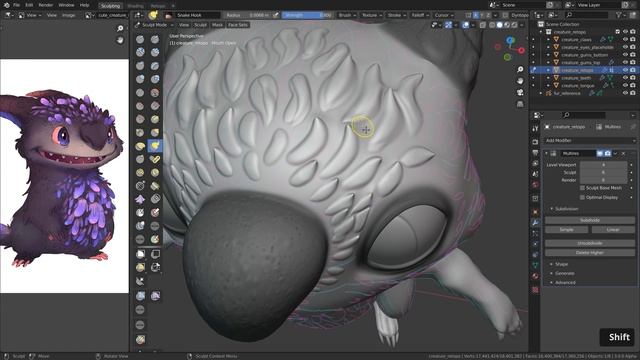The image size is (640, 360).
Task: Open the Tool properties tab
Action: click(x=535, y=128)
